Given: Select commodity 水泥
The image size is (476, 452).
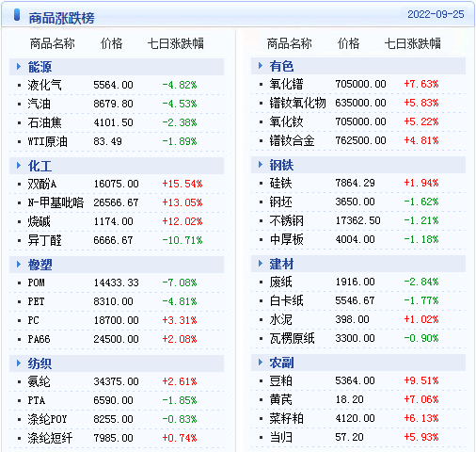Looking at the screenshot, I should [280, 319].
